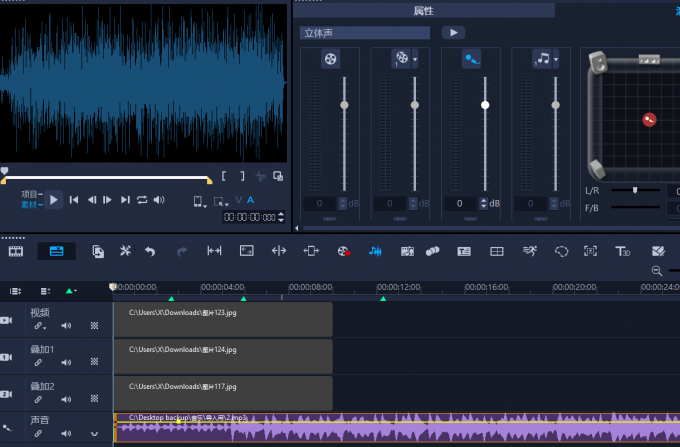Mute the 叠加1 track
The image size is (680, 447).
(x=66, y=362)
